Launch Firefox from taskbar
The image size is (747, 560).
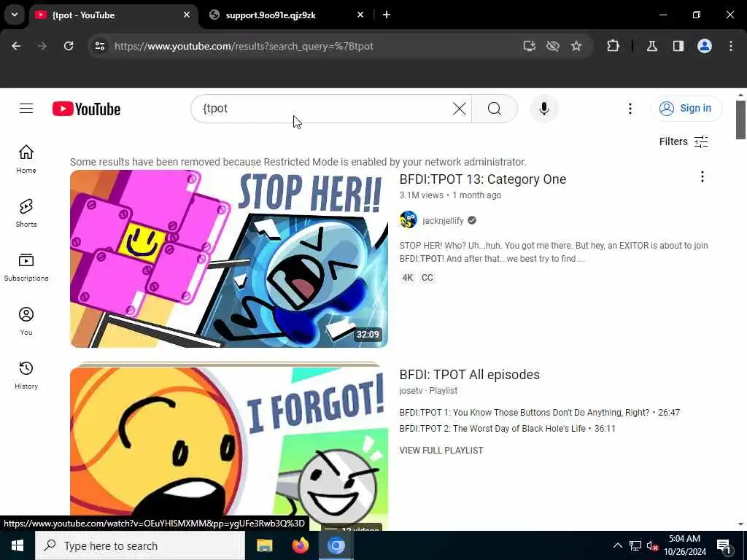[300, 545]
